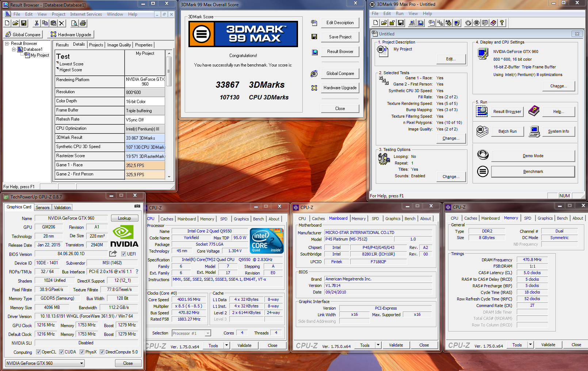Screen dimensions: 588x371
Task: Click the Hardware Upgrade button in Result Browser
Action: tap(71, 34)
